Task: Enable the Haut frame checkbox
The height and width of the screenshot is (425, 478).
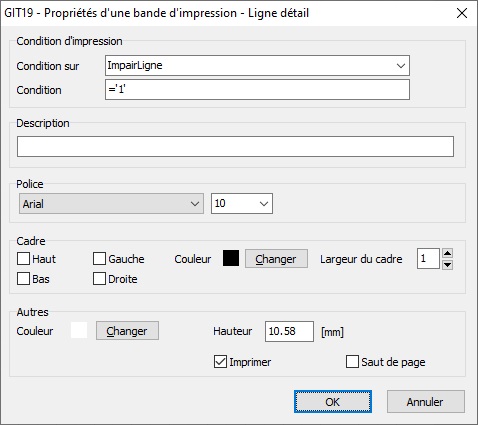Action: [x=23, y=259]
